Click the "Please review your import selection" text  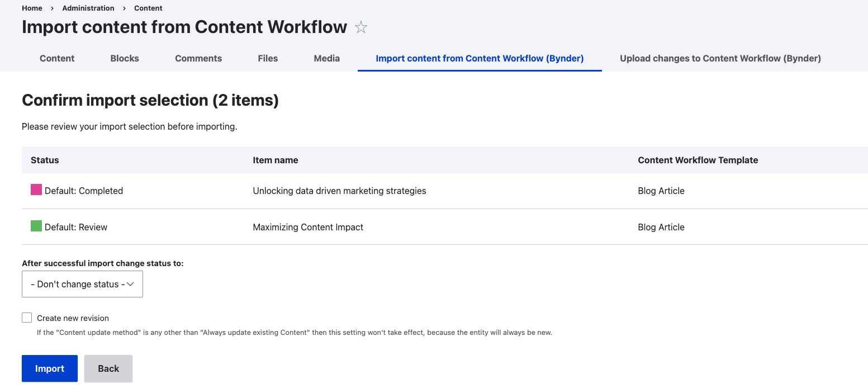[130, 126]
